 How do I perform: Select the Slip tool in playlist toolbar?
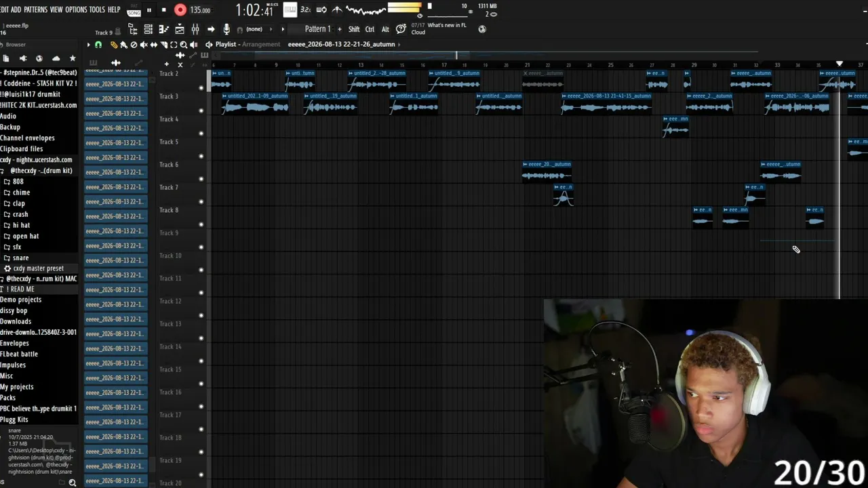pos(154,45)
